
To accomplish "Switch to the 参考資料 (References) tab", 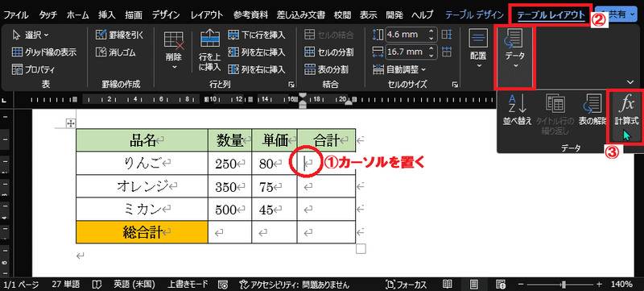I will click(x=250, y=15).
